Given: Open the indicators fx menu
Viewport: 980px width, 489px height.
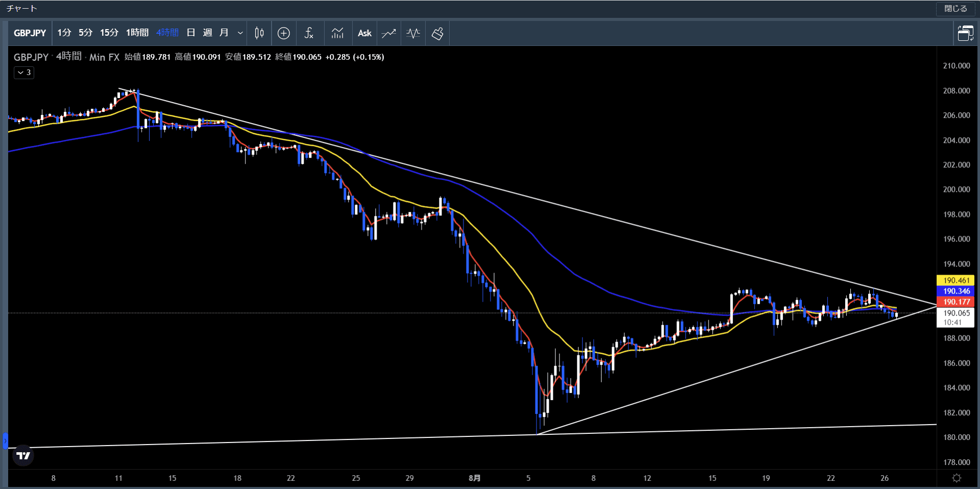Looking at the screenshot, I should (309, 33).
